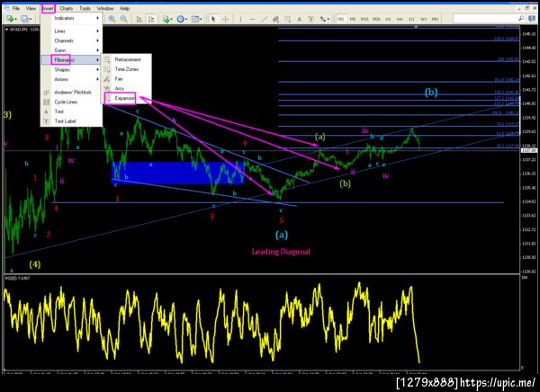540x392 pixels.
Task: Click the Time Zones icon in submenu
Action: click(108, 69)
